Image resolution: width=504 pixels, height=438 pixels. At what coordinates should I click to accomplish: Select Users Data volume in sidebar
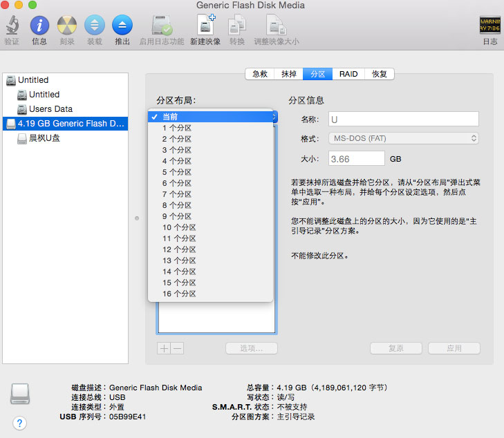coord(50,109)
